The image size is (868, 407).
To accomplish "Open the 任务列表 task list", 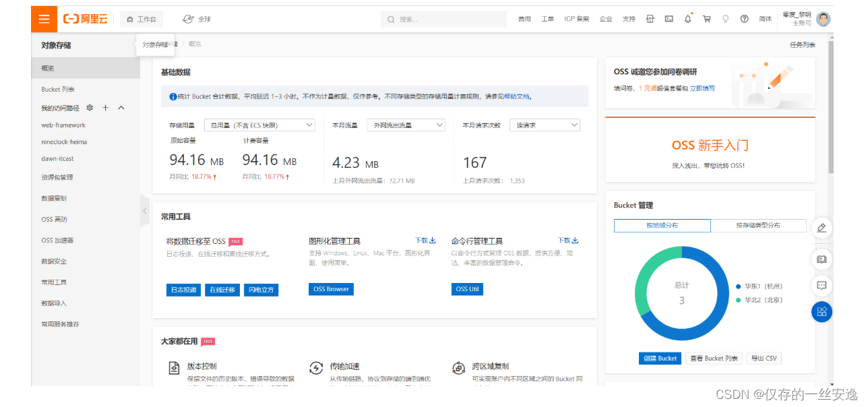I will [x=803, y=44].
